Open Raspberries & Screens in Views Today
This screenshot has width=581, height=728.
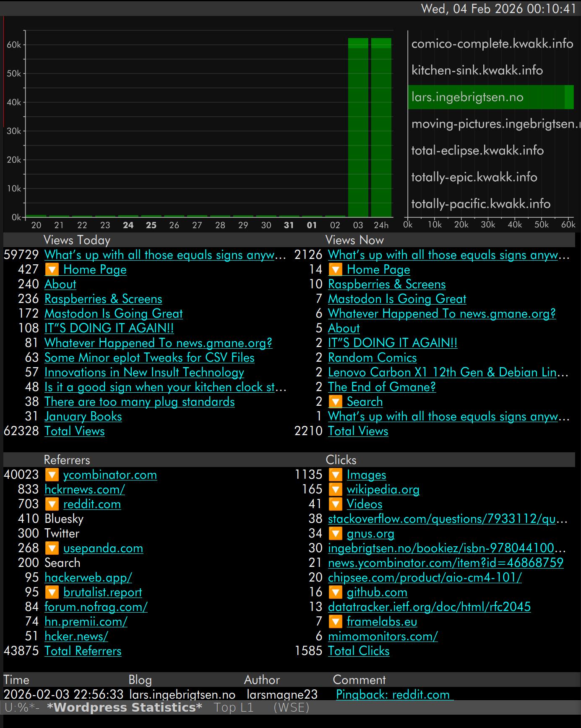click(103, 299)
